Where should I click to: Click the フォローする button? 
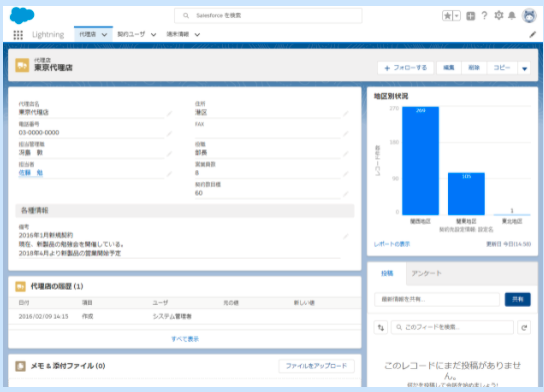tap(406, 68)
